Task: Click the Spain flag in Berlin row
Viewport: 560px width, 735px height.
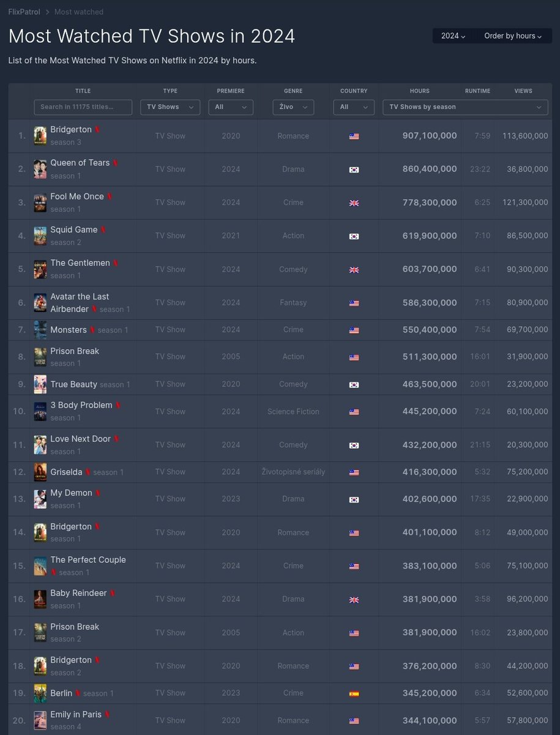Action: 354,693
